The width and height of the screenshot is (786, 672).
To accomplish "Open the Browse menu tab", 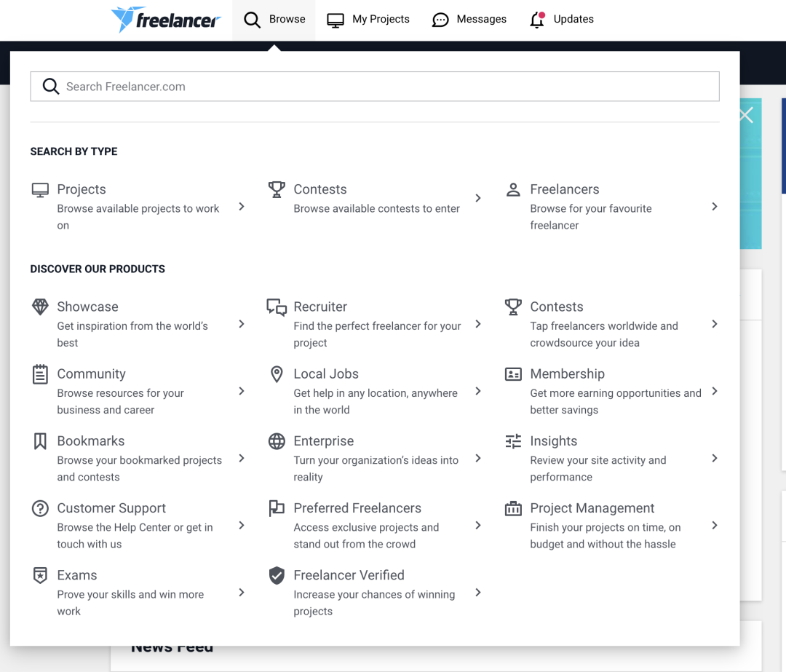I will tap(274, 20).
